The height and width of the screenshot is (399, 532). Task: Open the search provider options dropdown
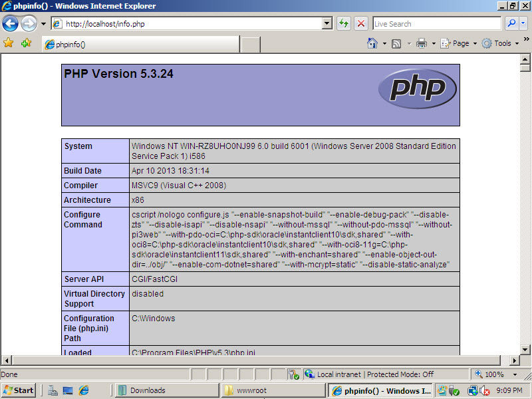pyautogui.click(x=523, y=23)
